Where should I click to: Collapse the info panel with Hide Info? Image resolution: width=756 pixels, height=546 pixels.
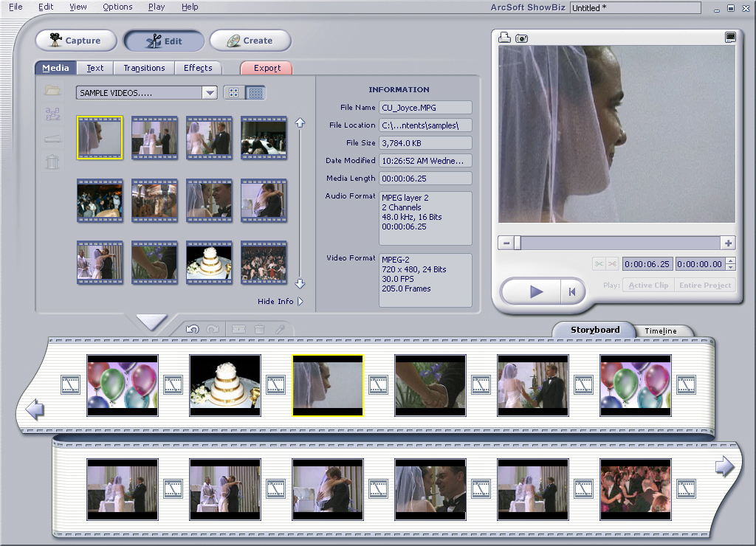coord(280,301)
